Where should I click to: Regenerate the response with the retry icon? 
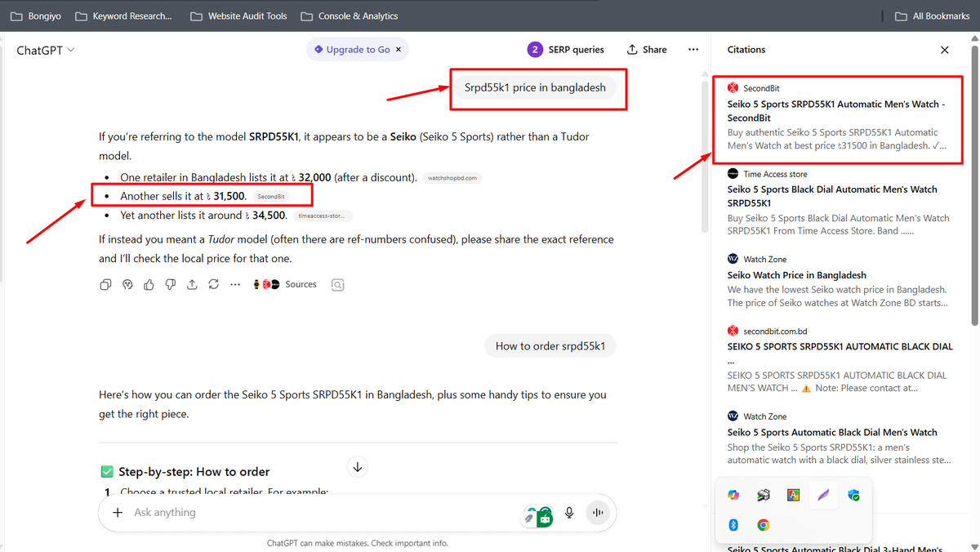tap(213, 285)
